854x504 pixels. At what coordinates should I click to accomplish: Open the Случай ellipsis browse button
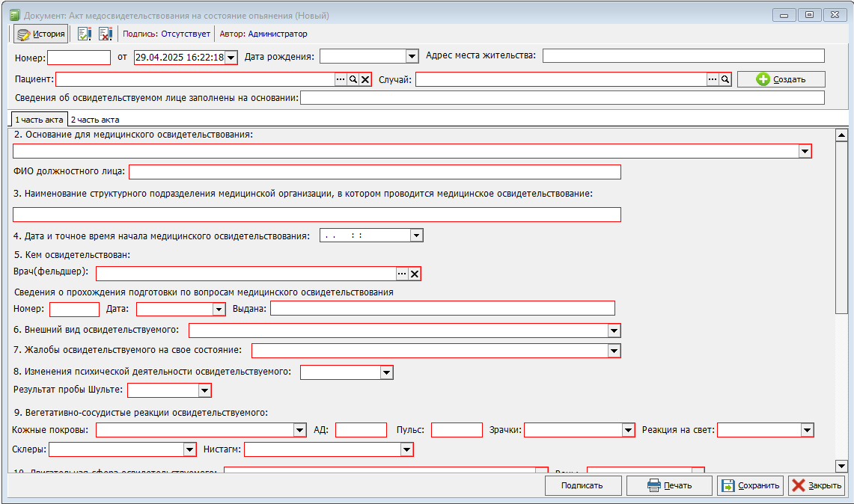(713, 79)
